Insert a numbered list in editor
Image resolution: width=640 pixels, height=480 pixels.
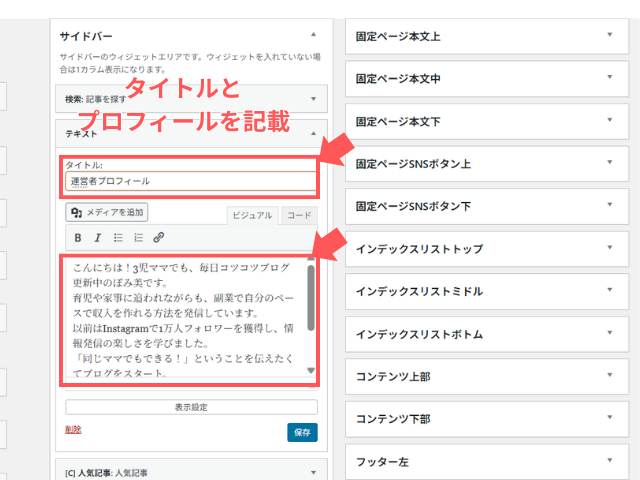point(138,238)
